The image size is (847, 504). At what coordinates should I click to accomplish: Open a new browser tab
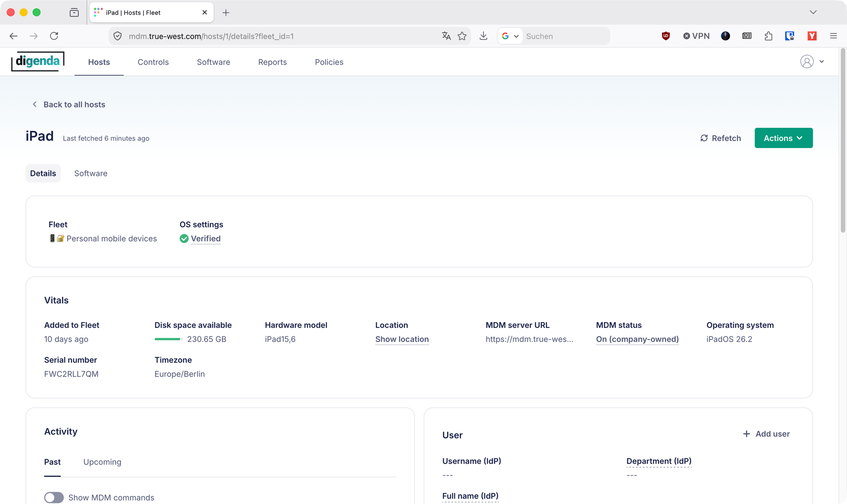pos(226,13)
